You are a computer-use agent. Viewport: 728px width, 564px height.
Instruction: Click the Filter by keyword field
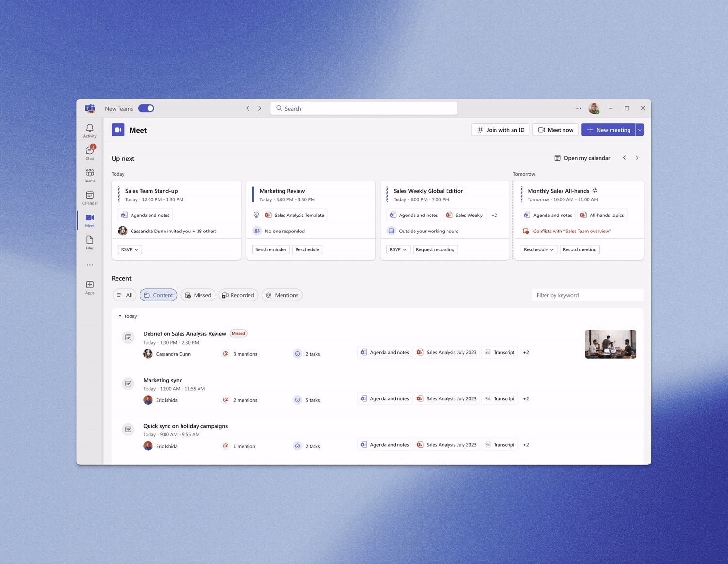point(588,295)
